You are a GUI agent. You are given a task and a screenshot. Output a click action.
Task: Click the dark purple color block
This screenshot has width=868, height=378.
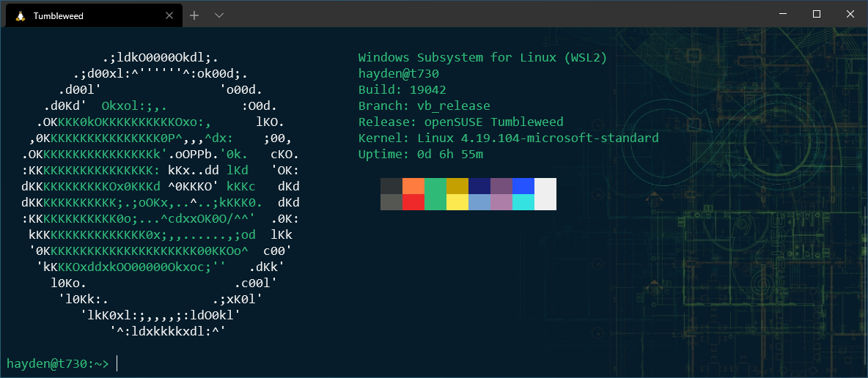point(501,186)
